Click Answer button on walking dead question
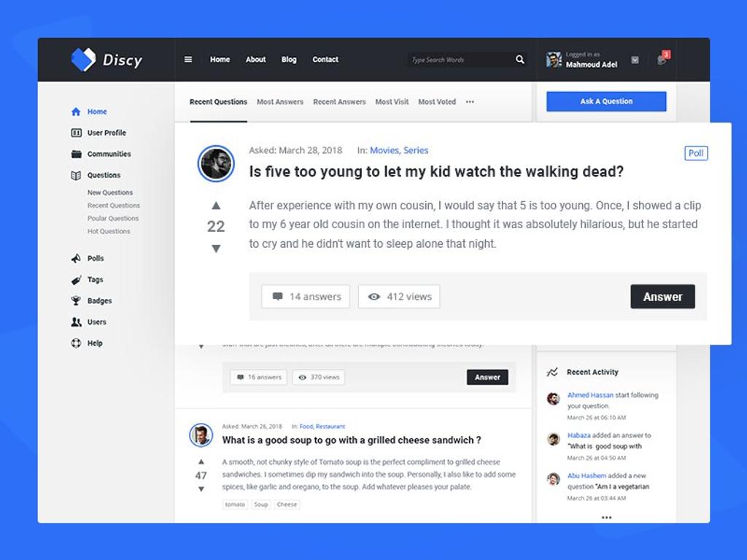 point(662,297)
